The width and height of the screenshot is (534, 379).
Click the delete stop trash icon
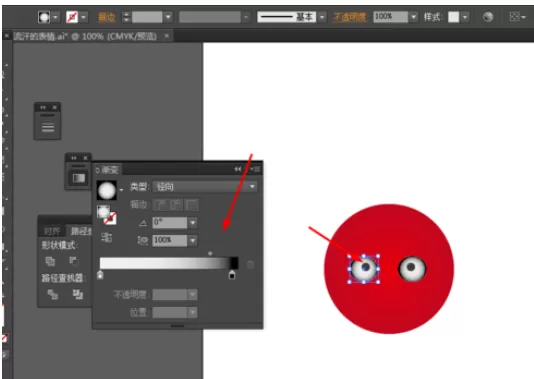(x=250, y=265)
